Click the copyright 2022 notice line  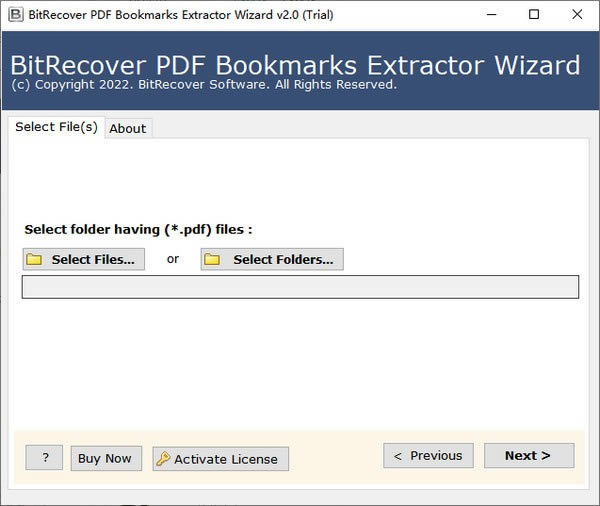pyautogui.click(x=203, y=85)
